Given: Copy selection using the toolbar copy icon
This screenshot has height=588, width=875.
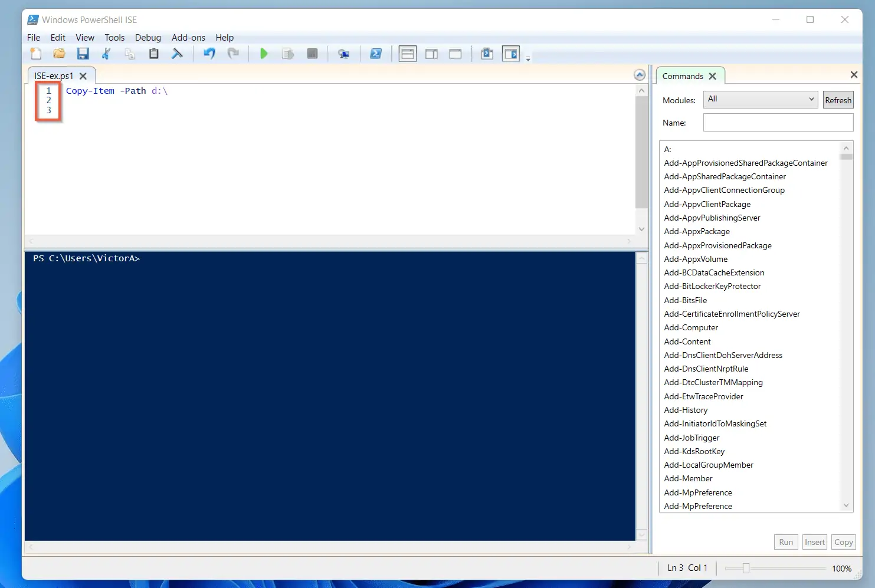Looking at the screenshot, I should pos(130,54).
